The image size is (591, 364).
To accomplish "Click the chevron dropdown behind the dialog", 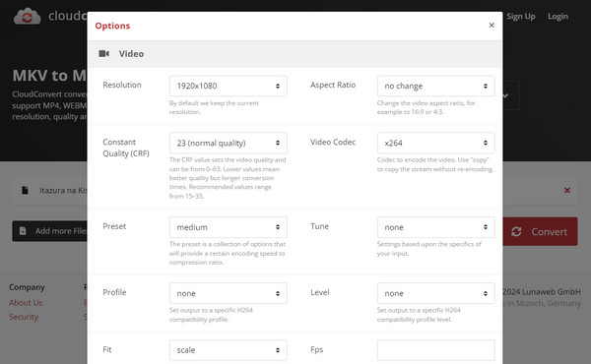I will [506, 95].
